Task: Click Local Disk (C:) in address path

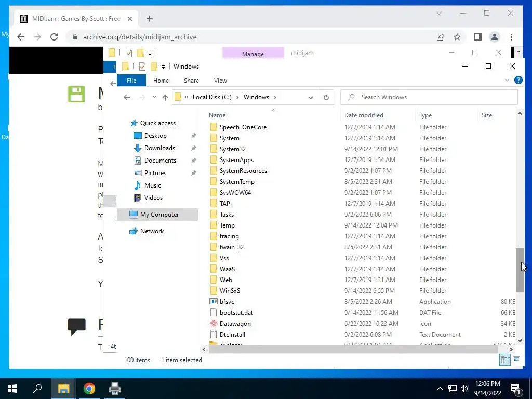Action: [212, 97]
